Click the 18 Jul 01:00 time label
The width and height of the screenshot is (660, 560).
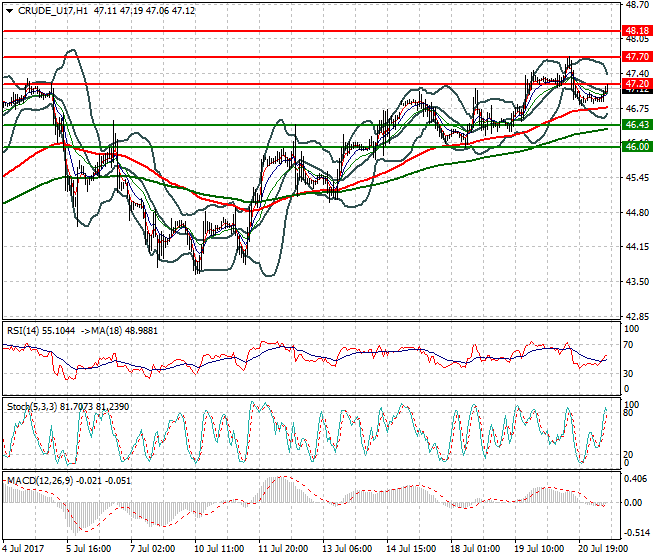point(475,549)
